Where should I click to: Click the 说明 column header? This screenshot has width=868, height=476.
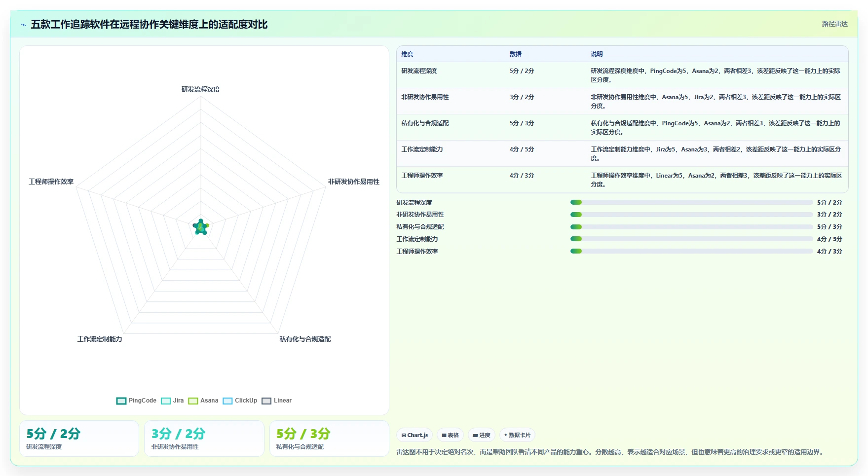click(597, 54)
